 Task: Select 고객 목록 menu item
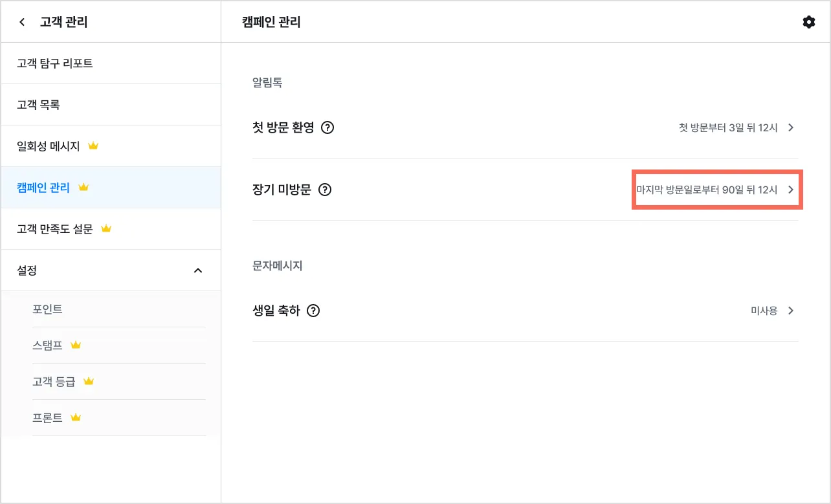pyautogui.click(x=39, y=105)
